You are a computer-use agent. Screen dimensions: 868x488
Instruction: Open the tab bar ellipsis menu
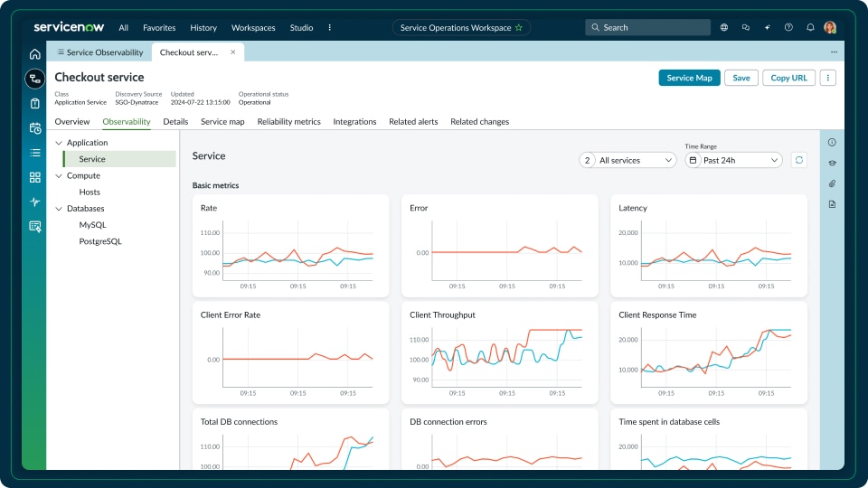[834, 52]
